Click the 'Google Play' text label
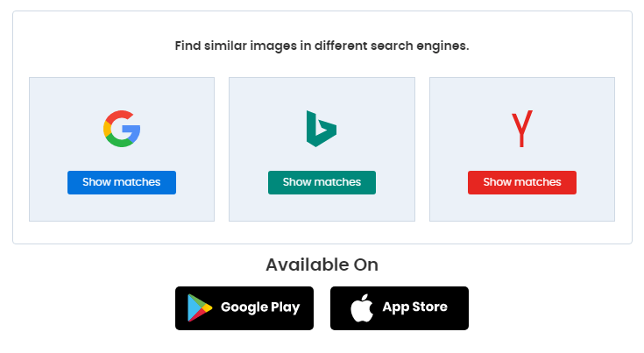Viewport: 644px width, 353px height. coord(259,307)
